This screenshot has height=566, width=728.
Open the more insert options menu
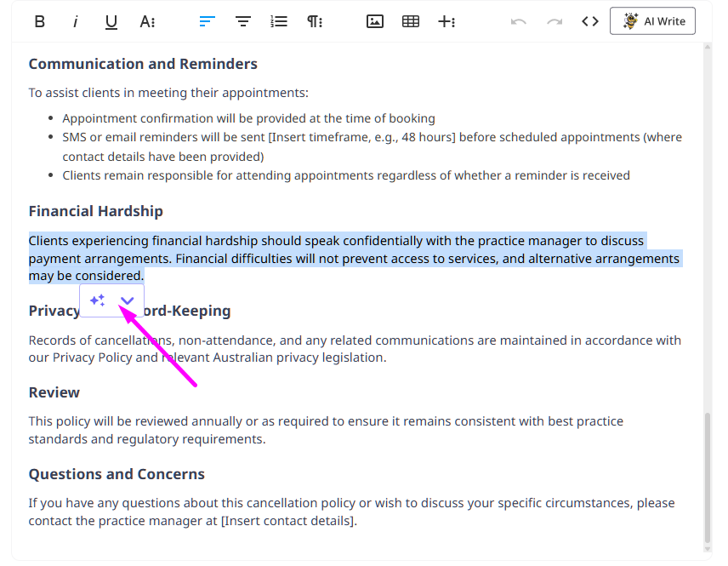point(446,21)
